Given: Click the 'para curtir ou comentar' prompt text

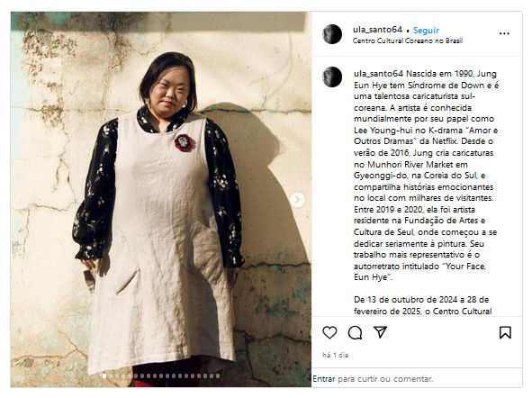Looking at the screenshot, I should click(385, 379).
